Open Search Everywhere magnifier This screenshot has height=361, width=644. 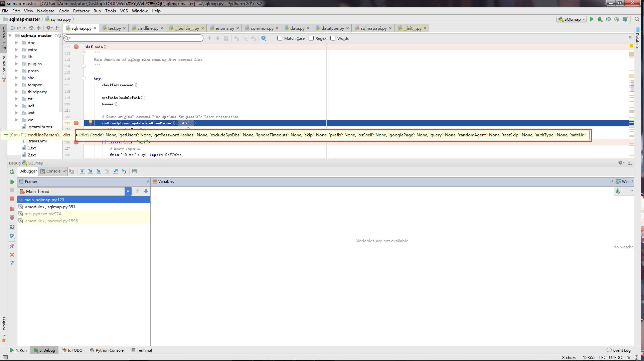[x=637, y=19]
